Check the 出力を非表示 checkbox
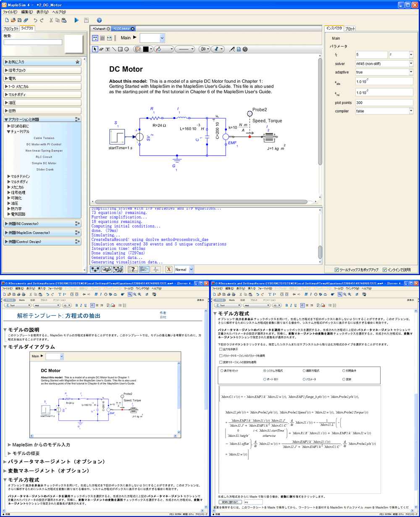The height and width of the screenshot is (517, 420). pyautogui.click(x=221, y=349)
